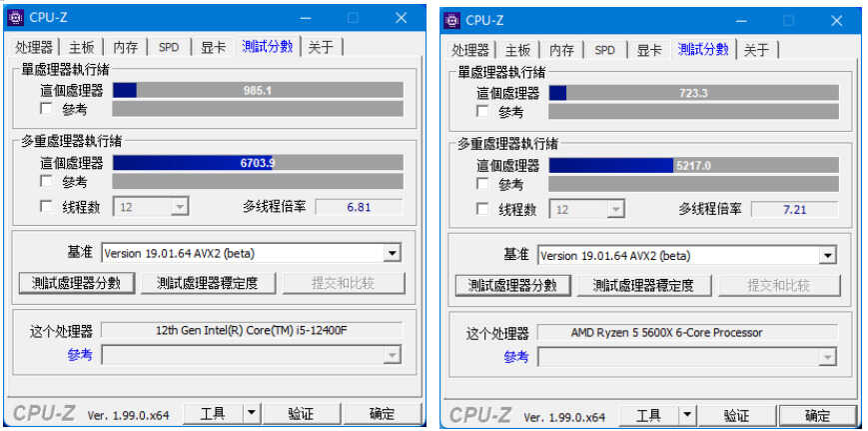Open SPD tab in Ryzen 5600X window
868x431 pixels.
(605, 50)
